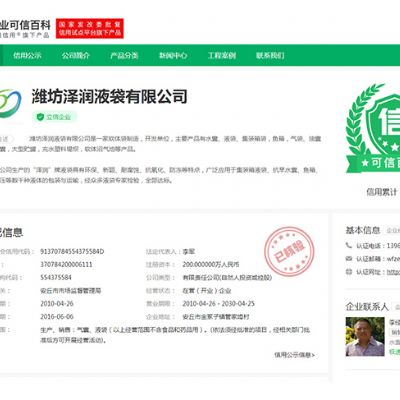The width and height of the screenshot is (400, 400).
Task: Click the envelope icon next to 认证邮箱
Action: tap(349, 258)
